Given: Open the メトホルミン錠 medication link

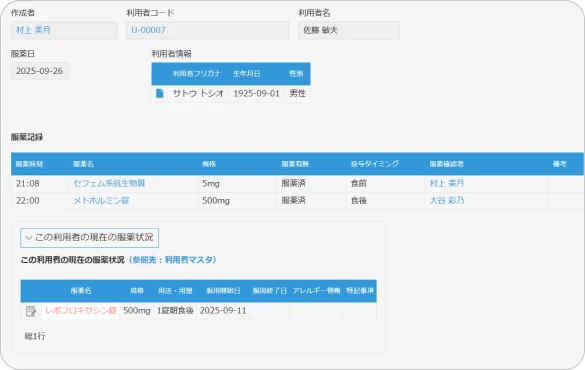Looking at the screenshot, I should pyautogui.click(x=101, y=201).
